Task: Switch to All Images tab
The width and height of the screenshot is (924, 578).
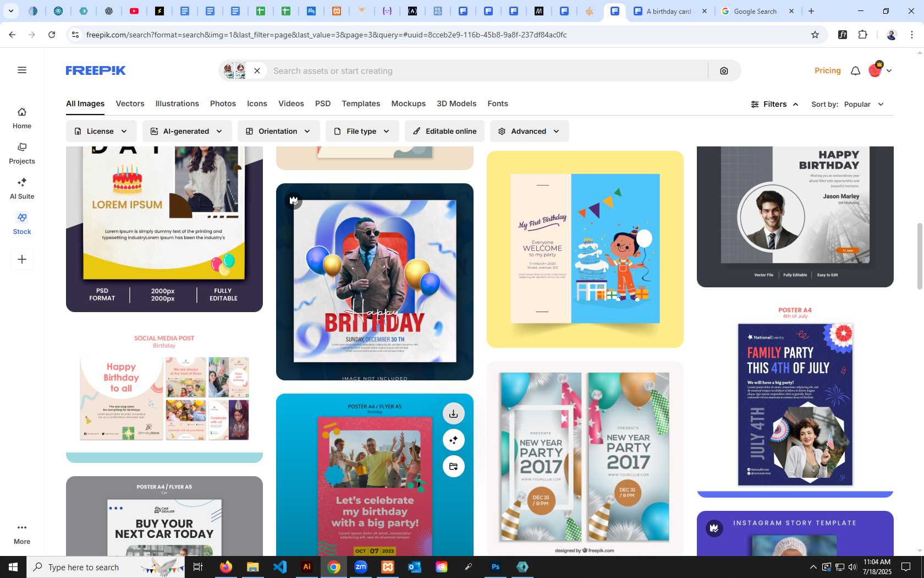Action: (85, 103)
